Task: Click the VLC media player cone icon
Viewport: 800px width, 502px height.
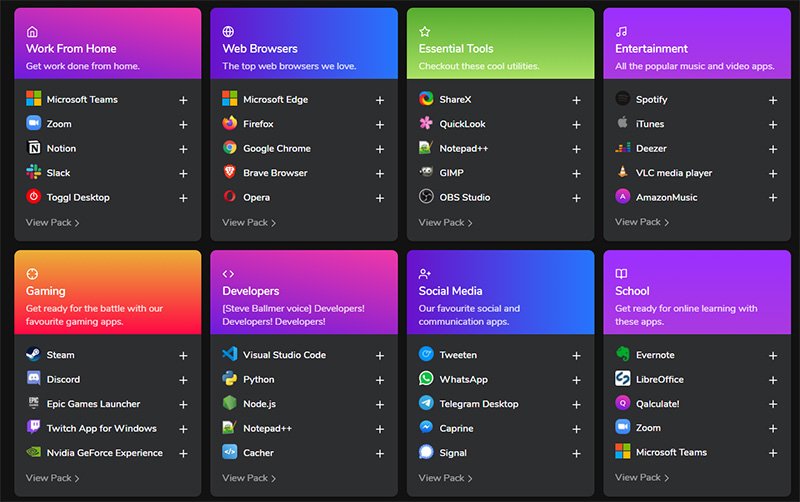Action: (x=622, y=172)
